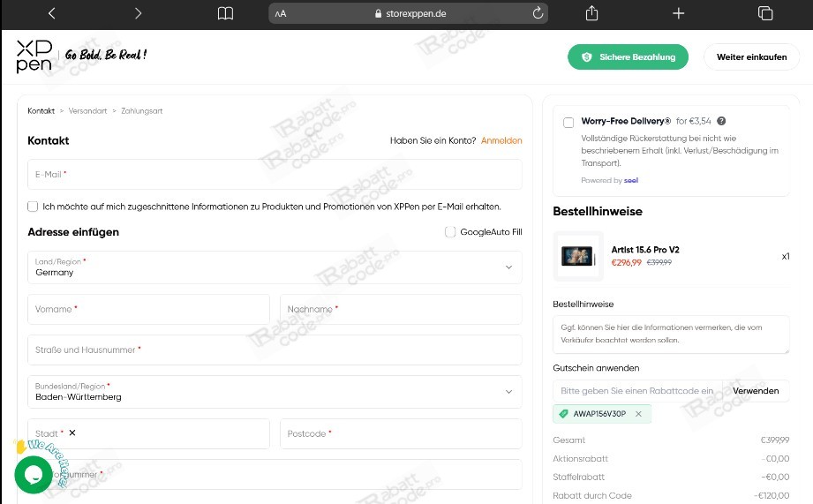Tap the AA reader text-size control
Viewport: 813px width, 504px height.
click(281, 14)
